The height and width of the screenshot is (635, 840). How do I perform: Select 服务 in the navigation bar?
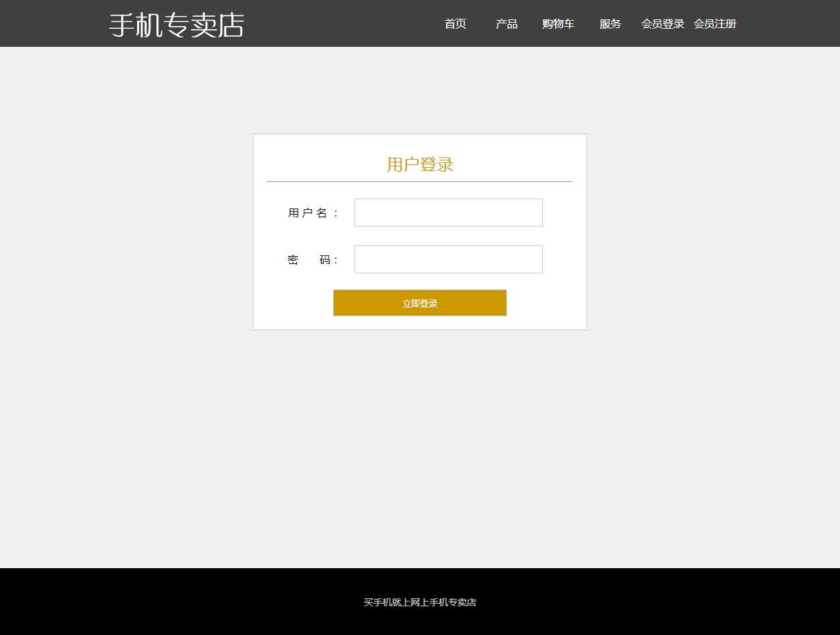coord(610,24)
